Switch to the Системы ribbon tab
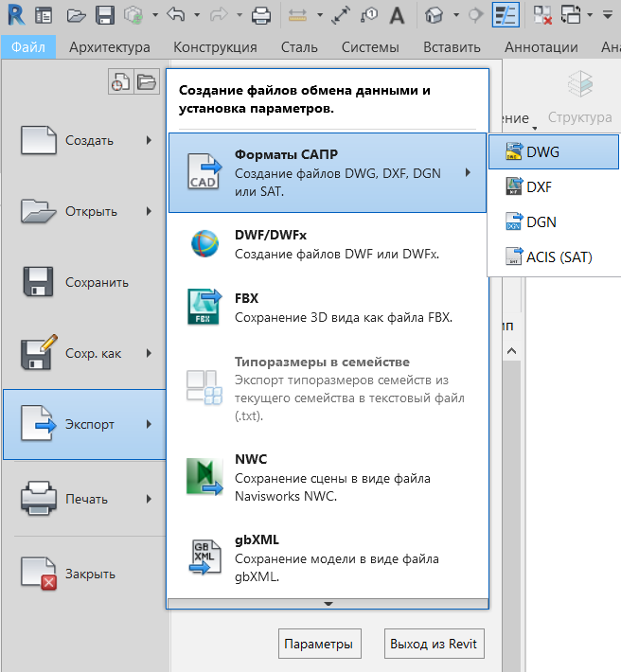Image resolution: width=621 pixels, height=672 pixels. pos(370,46)
